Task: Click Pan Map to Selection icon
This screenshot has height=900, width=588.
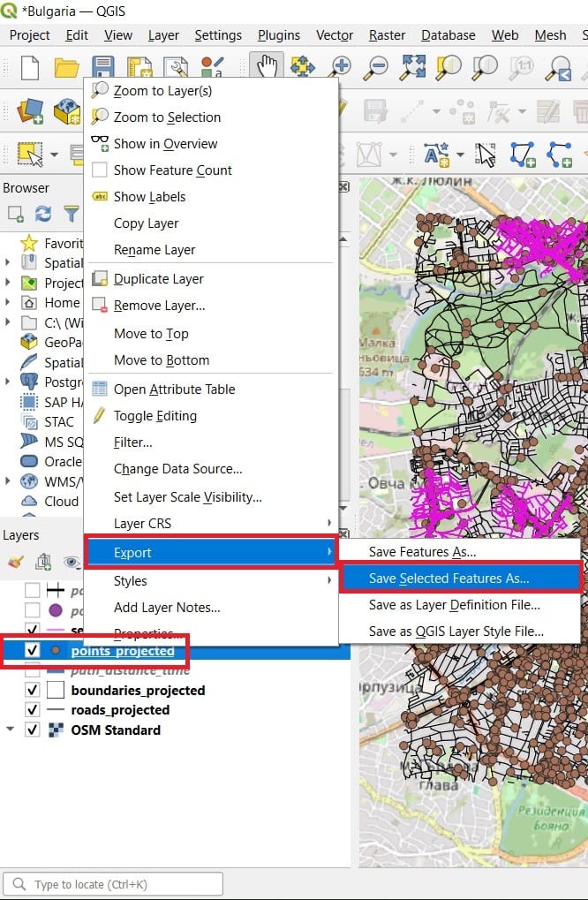Action: (302, 67)
